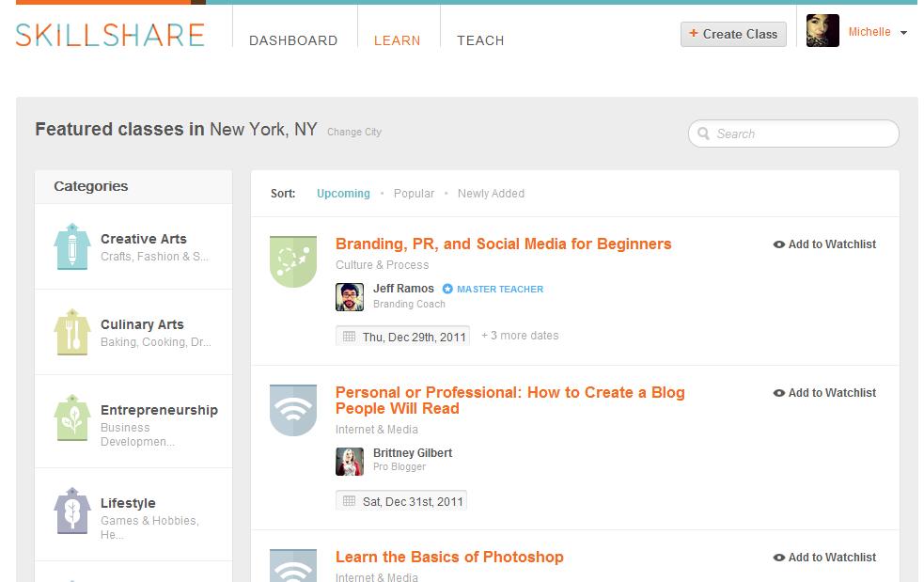The width and height of the screenshot is (924, 582).
Task: Click the MASTER TEACHER label
Action: pos(500,289)
